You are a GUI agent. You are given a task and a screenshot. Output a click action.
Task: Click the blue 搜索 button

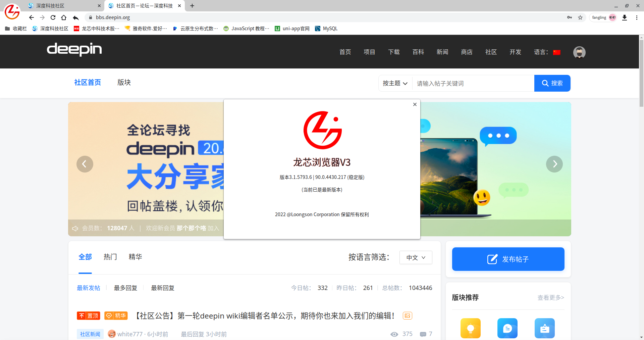click(x=552, y=83)
